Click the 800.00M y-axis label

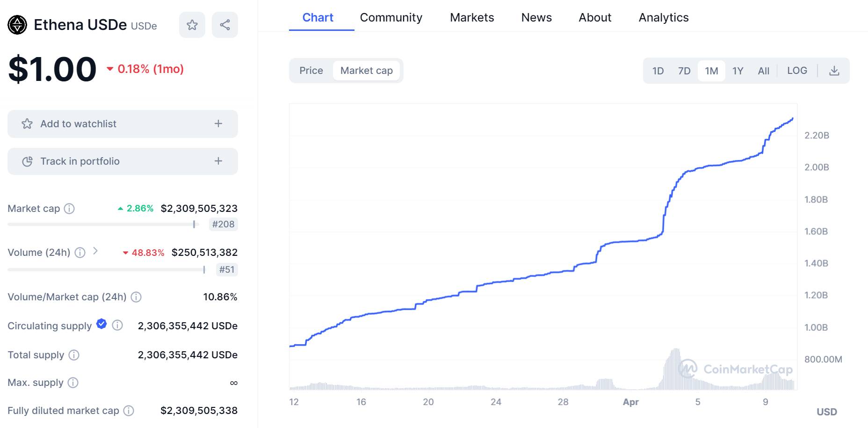(823, 360)
